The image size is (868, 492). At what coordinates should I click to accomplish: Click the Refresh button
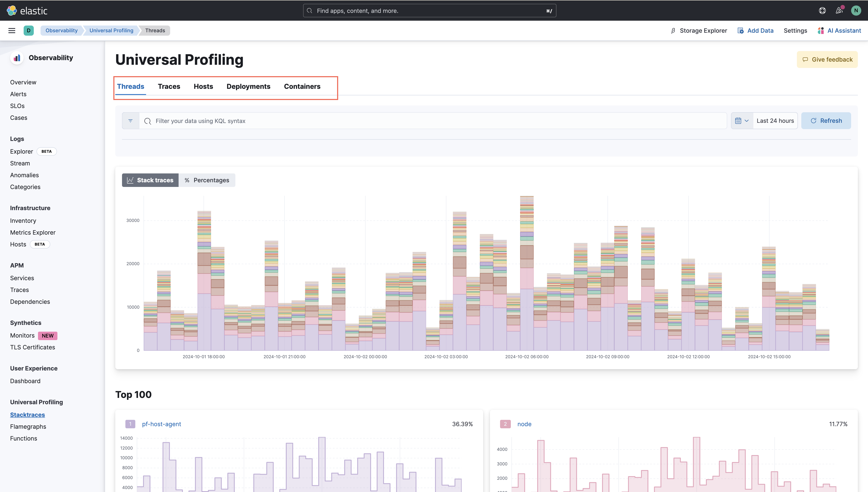826,121
